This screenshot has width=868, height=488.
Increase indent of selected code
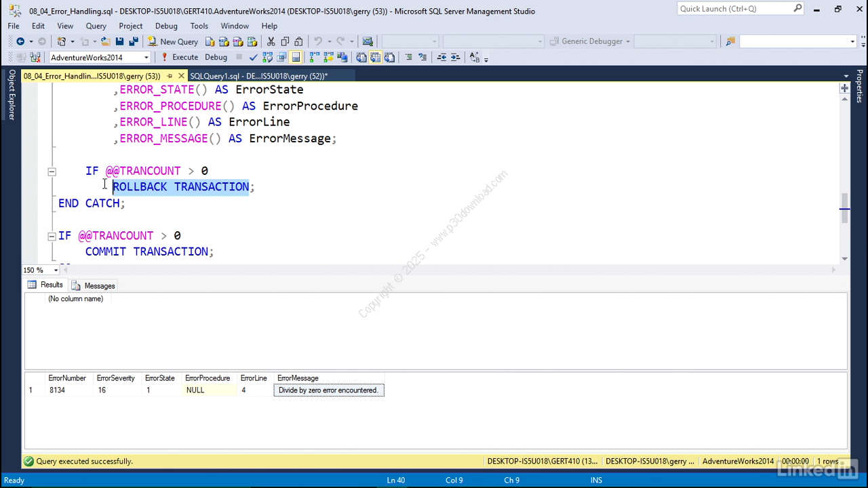coord(455,57)
